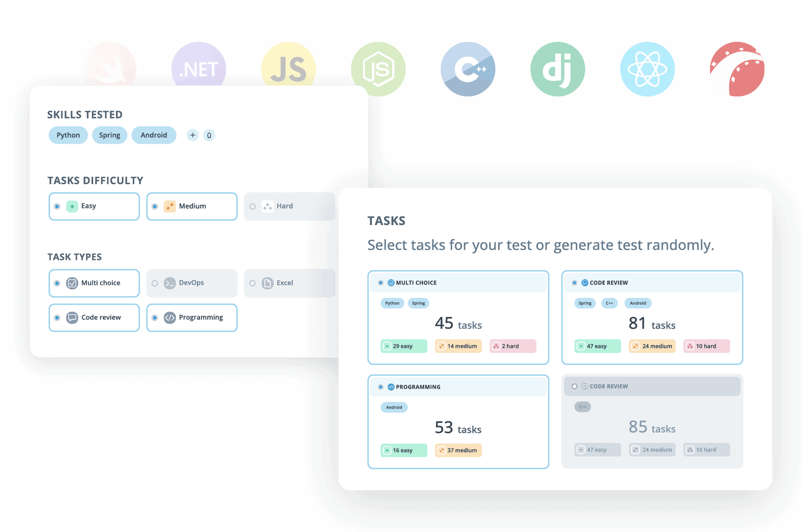Click the green Easy difficulty icon
The height and width of the screenshot is (532, 802).
coord(72,206)
